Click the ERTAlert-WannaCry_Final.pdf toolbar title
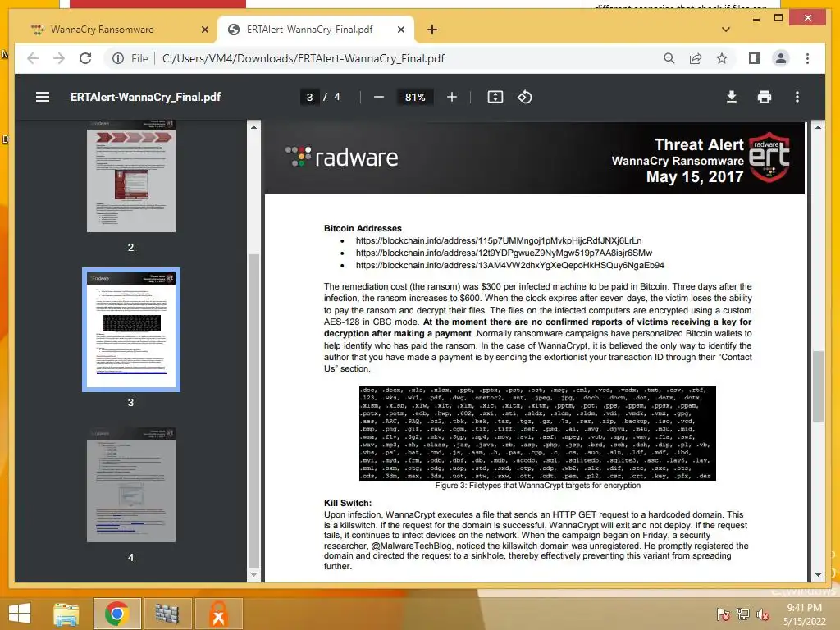 (x=145, y=97)
